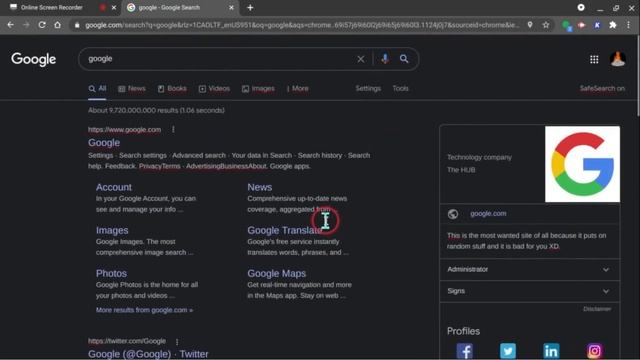This screenshot has width=640, height=360.
Task: Open the Google account avatar
Action: 618,59
